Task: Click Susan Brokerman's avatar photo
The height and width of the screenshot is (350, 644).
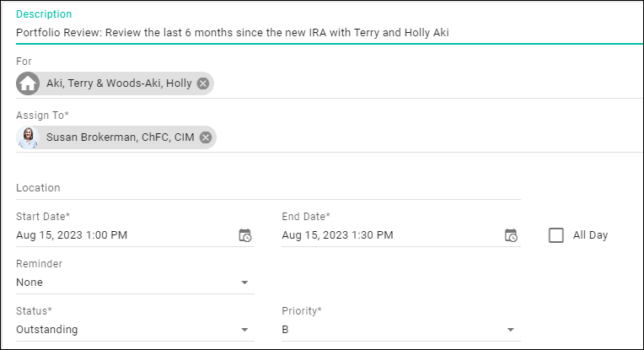Action: coord(29,137)
